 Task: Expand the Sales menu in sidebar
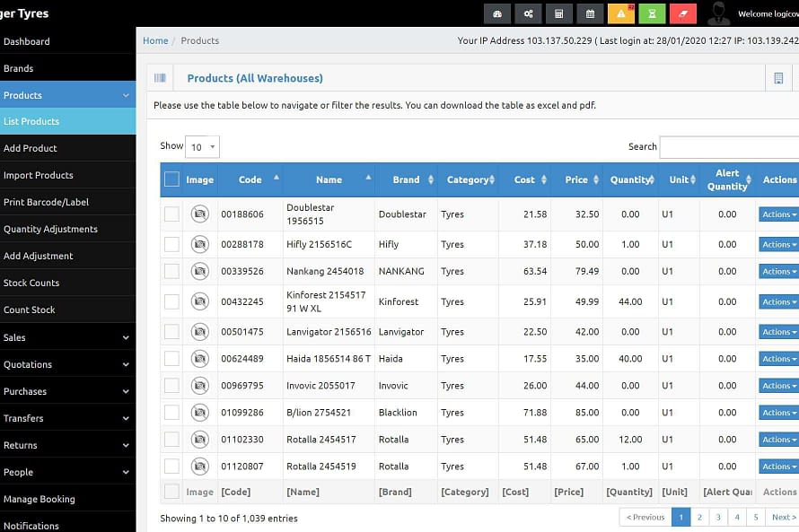pyautogui.click(x=67, y=337)
